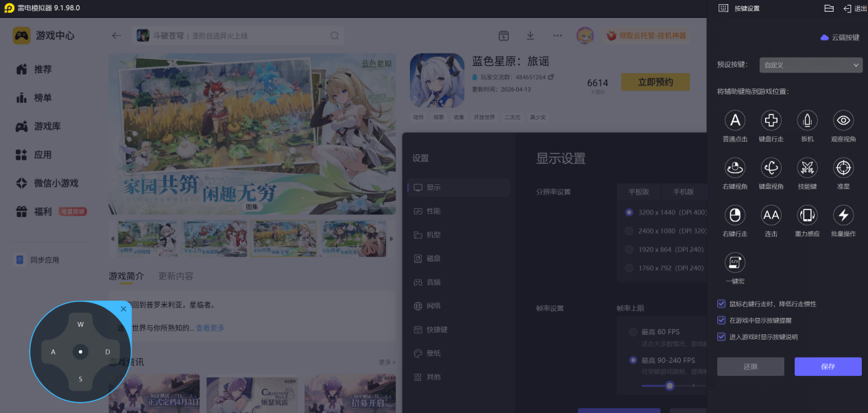Select the 普通点击 (normal tap) key icon
Viewport: 868px width, 413px height.
coord(735,121)
